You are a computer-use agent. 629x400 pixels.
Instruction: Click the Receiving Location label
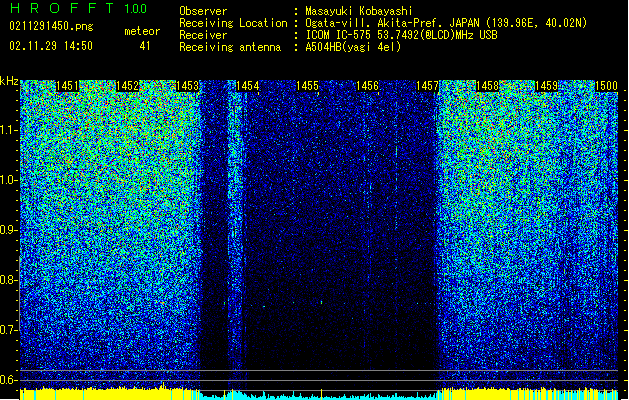[233, 23]
